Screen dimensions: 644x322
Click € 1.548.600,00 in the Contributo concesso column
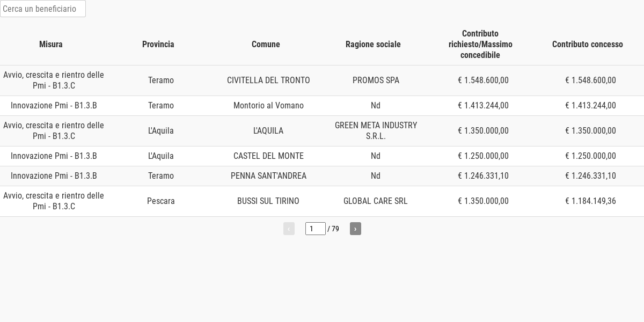tap(590, 80)
